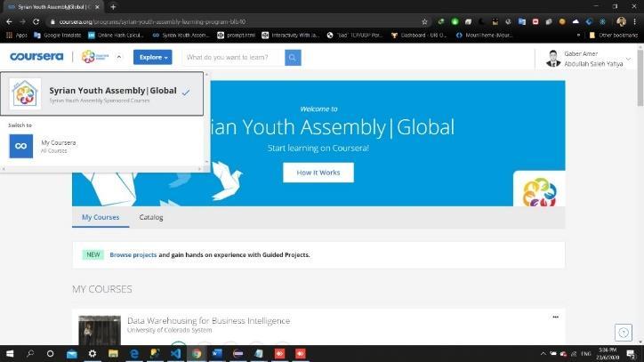644x362 pixels.
Task: Open the Interactivity With Ja... bookmark
Action: (290, 36)
